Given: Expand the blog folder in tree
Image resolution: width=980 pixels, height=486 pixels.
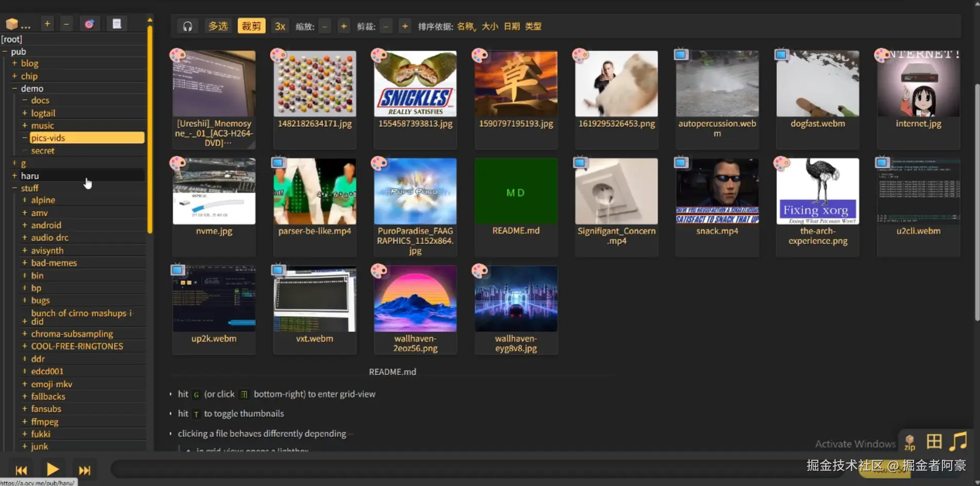Looking at the screenshot, I should pyautogui.click(x=14, y=63).
